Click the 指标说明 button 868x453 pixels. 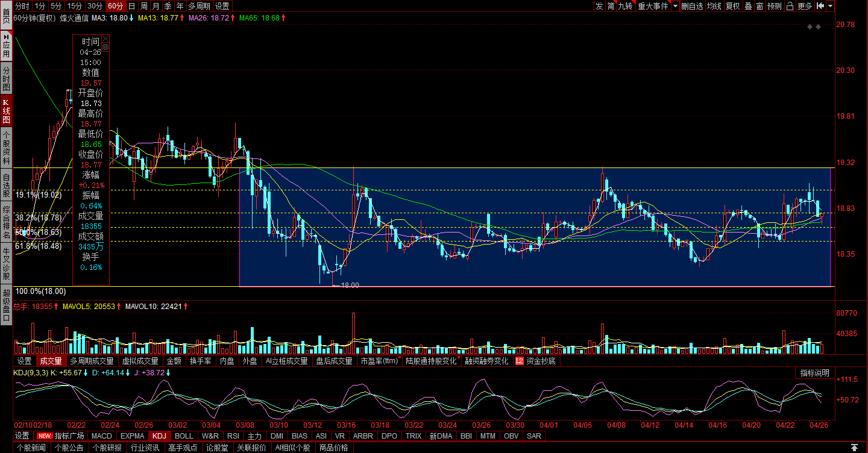coord(814,373)
